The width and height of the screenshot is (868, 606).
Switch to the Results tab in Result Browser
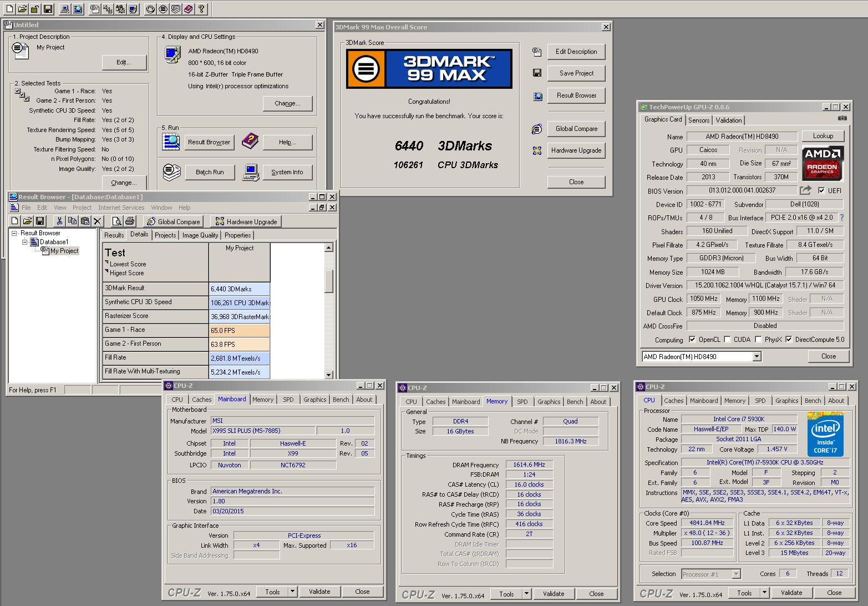114,235
